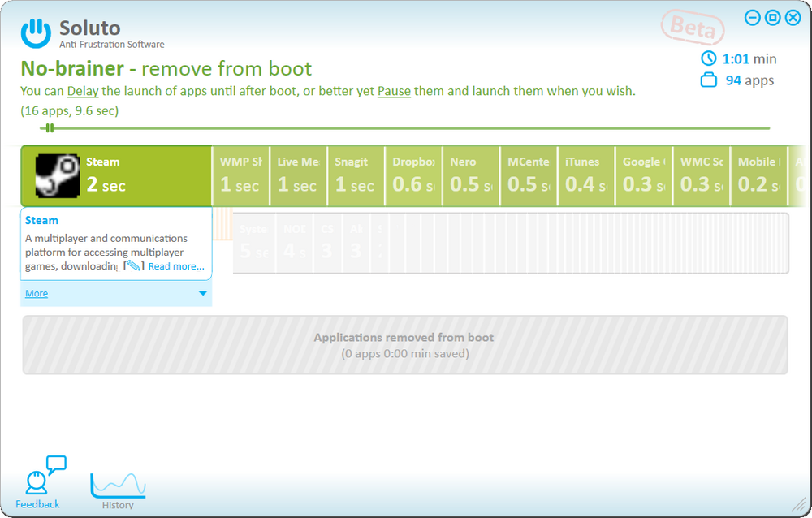Viewport: 812px width, 518px height.
Task: Click the Delay link in the description
Action: [x=83, y=91]
